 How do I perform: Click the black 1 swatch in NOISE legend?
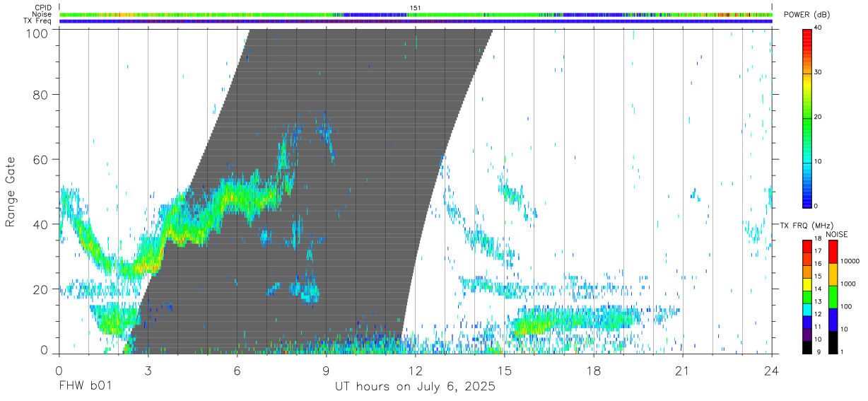(833, 342)
